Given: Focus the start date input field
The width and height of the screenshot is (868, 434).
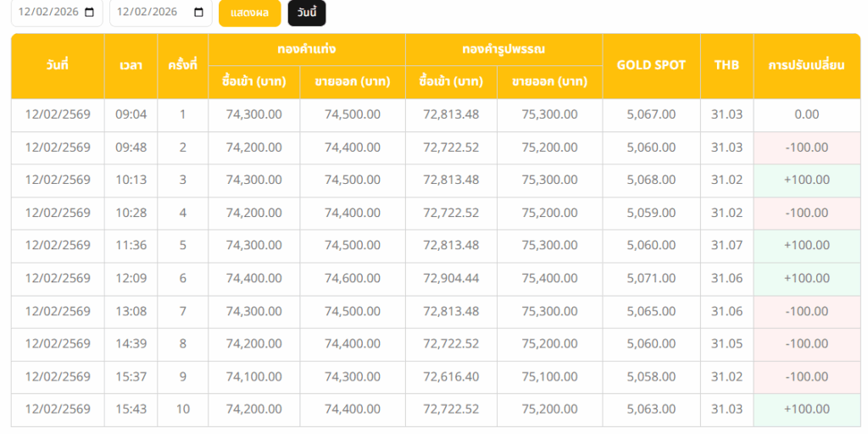Looking at the screenshot, I should (x=57, y=12).
